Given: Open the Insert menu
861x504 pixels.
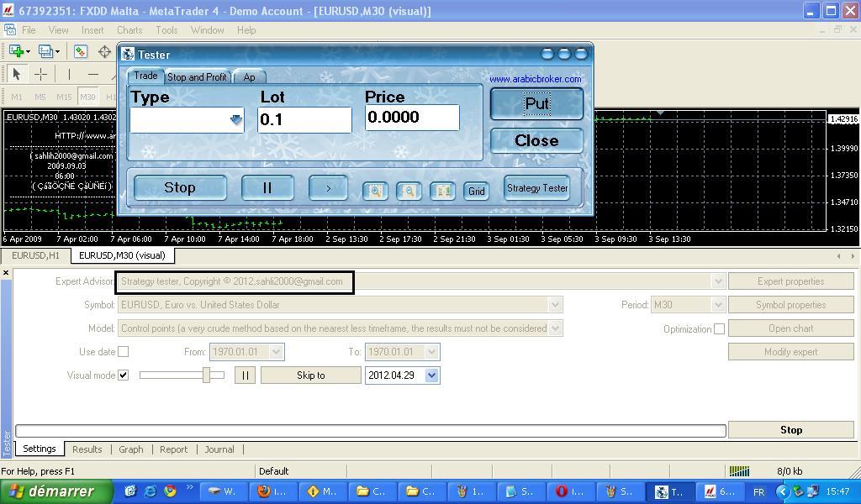Looking at the screenshot, I should pos(92,29).
